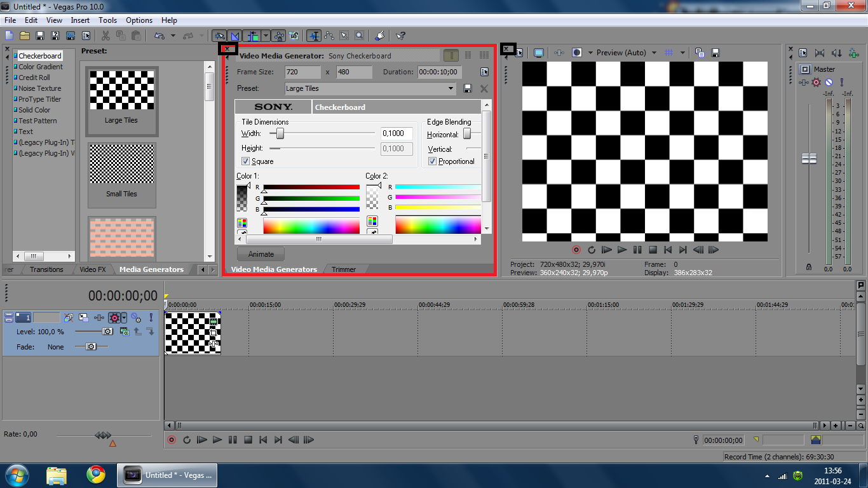This screenshot has height=488, width=868.
Task: Select the Selection Edit tool
Action: pyautogui.click(x=344, y=36)
